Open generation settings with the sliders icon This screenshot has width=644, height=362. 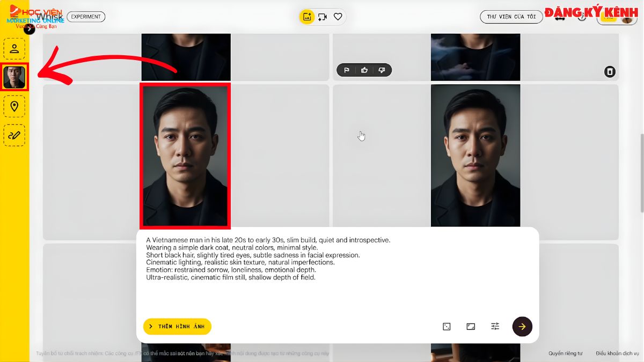[494, 326]
